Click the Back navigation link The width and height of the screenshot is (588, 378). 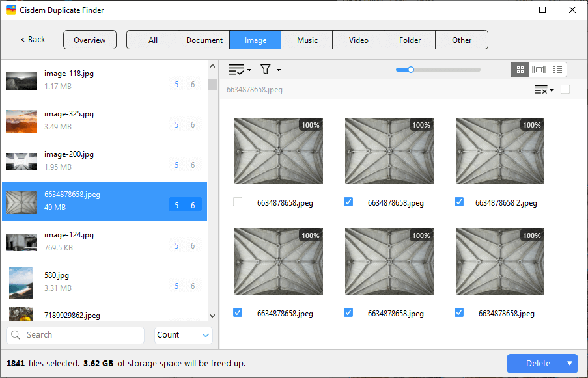point(32,39)
